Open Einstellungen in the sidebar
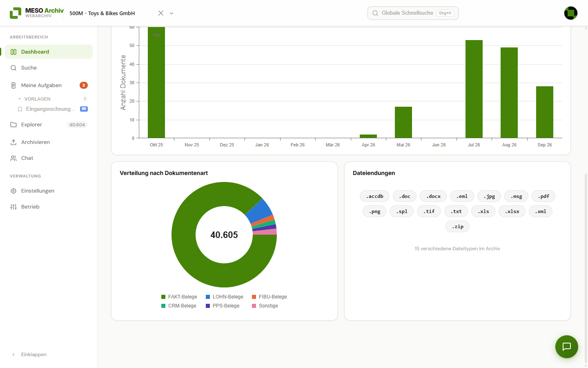Image resolution: width=588 pixels, height=368 pixels. click(49, 191)
